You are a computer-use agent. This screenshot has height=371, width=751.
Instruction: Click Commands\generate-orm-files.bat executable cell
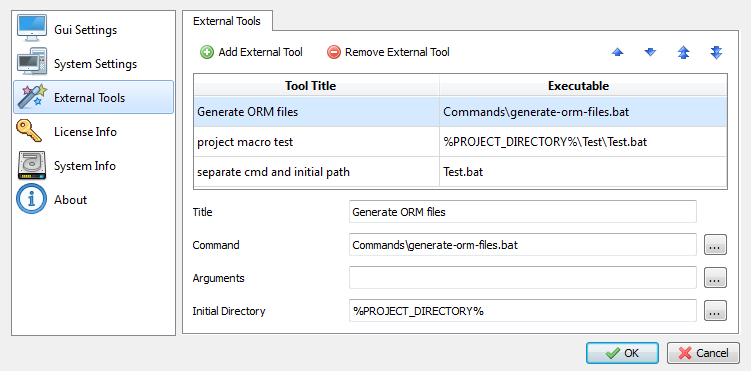point(583,112)
